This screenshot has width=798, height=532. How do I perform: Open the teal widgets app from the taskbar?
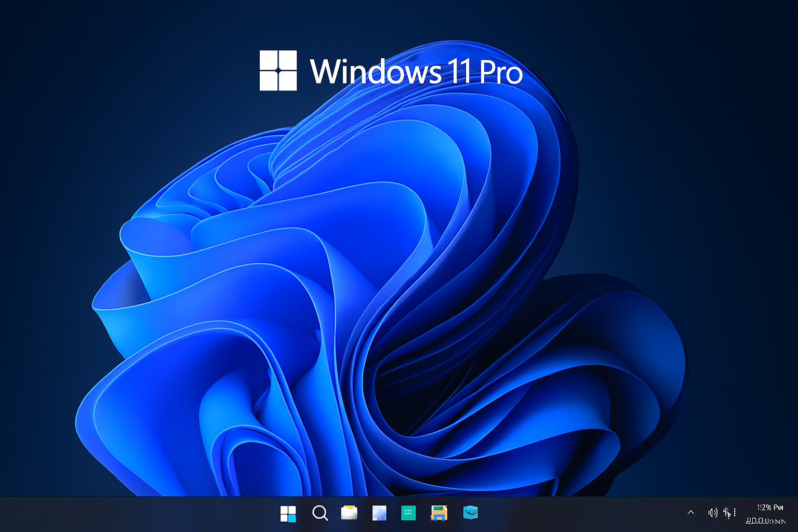click(x=408, y=513)
